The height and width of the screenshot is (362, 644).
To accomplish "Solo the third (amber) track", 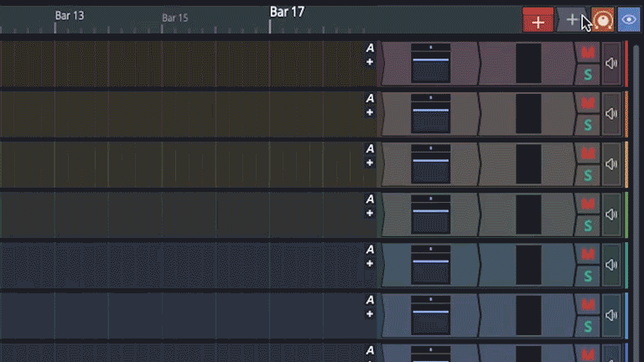I will [x=588, y=176].
